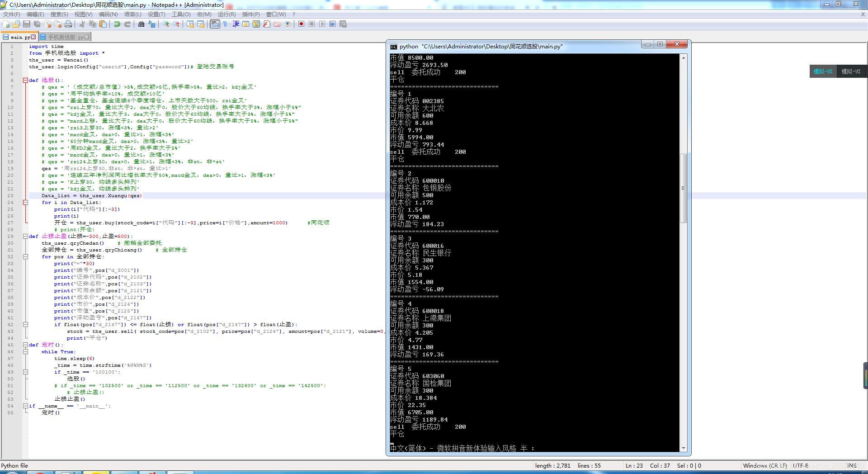Viewport: 868px width, 474px height.
Task: Save the current file icon
Action: pos(27,24)
